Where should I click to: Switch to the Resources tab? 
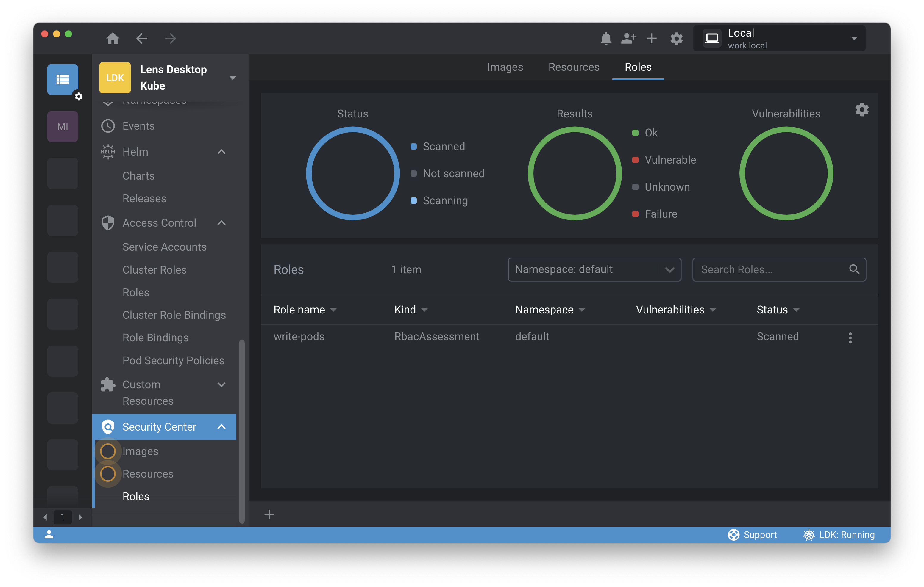click(573, 67)
